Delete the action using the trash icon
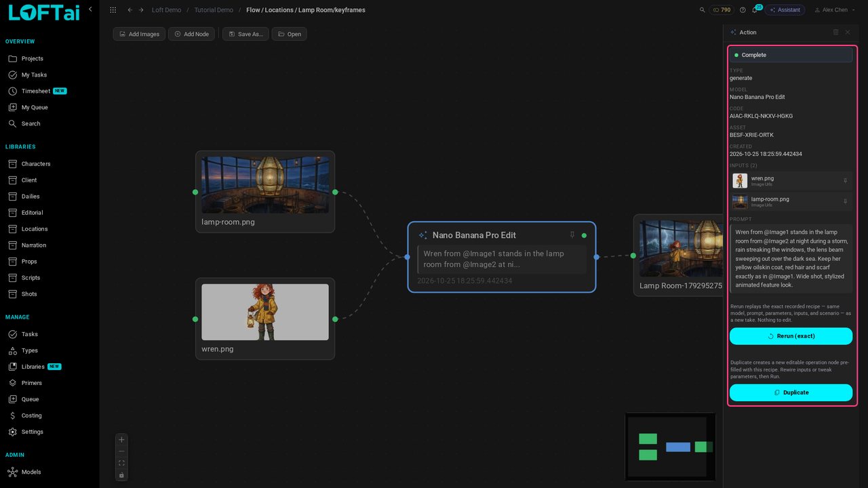This screenshot has width=868, height=488. [x=835, y=33]
